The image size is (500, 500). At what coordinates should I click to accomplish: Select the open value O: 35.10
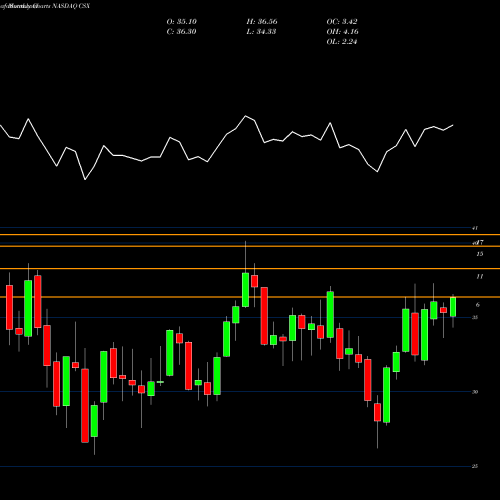pyautogui.click(x=182, y=22)
